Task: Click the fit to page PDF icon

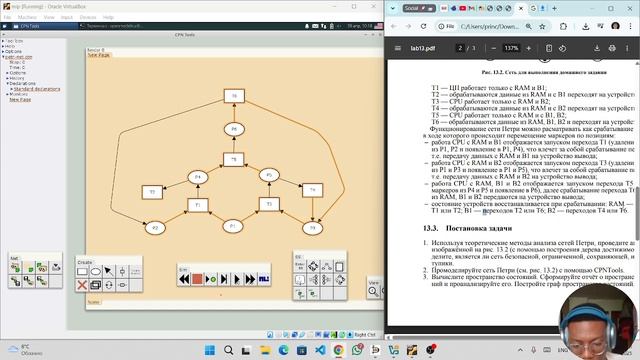Action: coord(549,48)
